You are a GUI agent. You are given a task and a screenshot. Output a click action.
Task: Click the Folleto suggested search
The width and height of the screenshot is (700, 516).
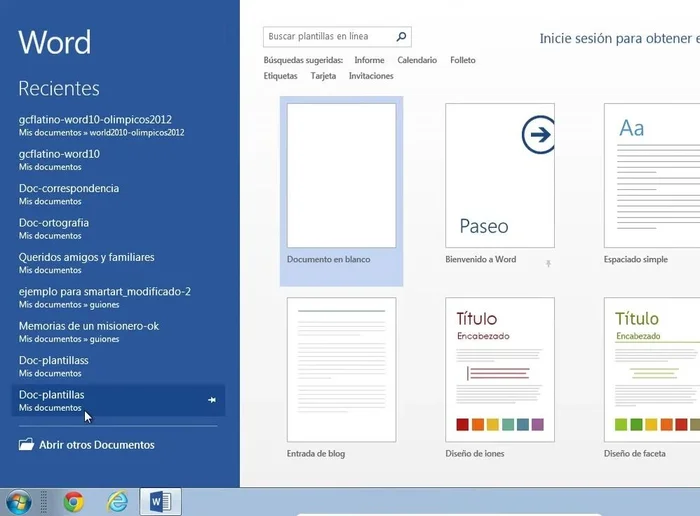[463, 61]
